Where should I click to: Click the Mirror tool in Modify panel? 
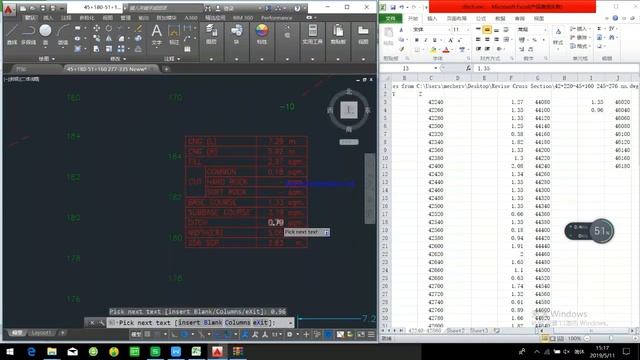pyautogui.click(x=109, y=38)
